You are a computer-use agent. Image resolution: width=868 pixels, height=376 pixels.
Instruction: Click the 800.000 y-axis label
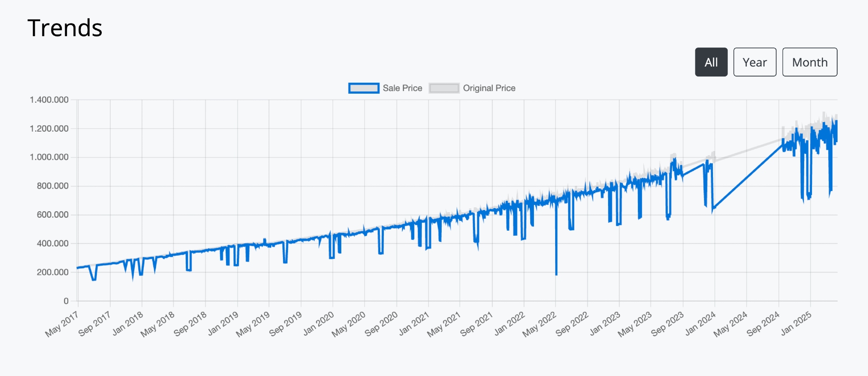coord(52,186)
